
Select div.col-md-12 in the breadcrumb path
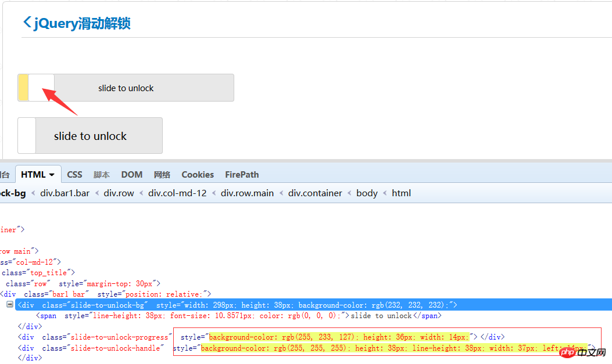pyautogui.click(x=177, y=193)
